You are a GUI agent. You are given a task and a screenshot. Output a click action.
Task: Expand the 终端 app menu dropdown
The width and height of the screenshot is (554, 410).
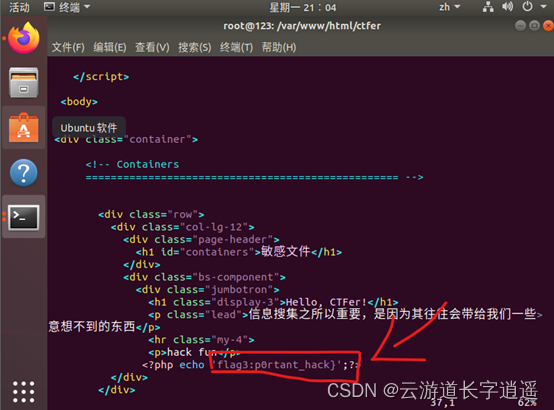click(x=67, y=7)
